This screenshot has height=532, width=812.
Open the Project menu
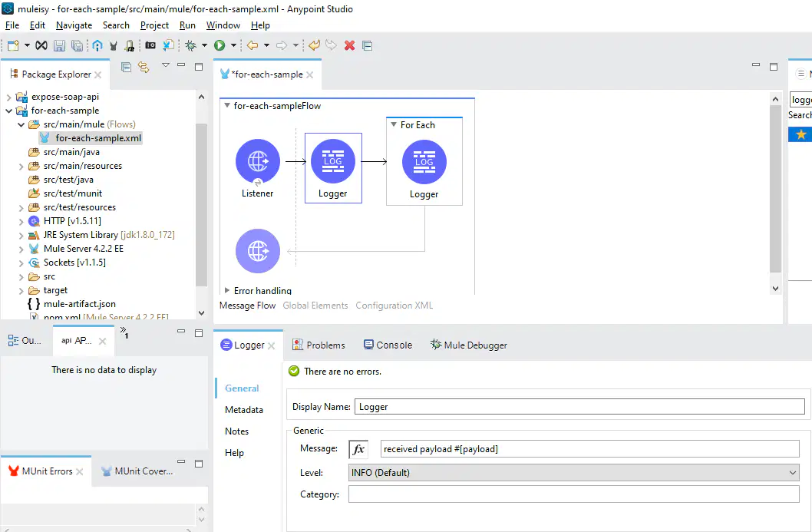pos(154,25)
